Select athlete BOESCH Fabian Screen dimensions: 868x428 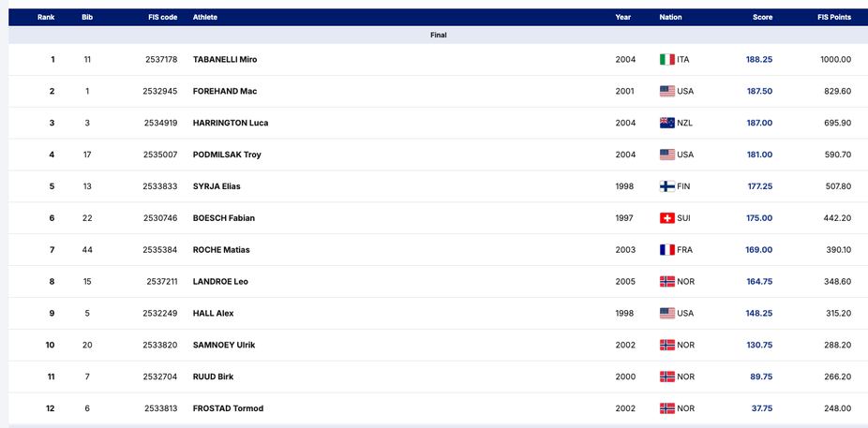224,218
